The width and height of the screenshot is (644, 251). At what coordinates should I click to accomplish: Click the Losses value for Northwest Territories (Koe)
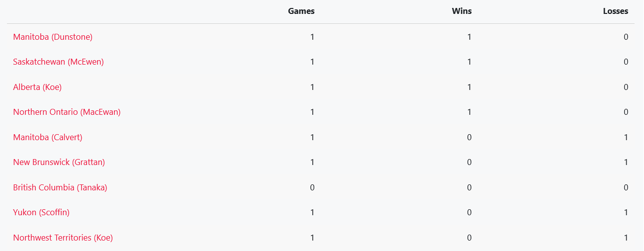[x=626, y=238]
